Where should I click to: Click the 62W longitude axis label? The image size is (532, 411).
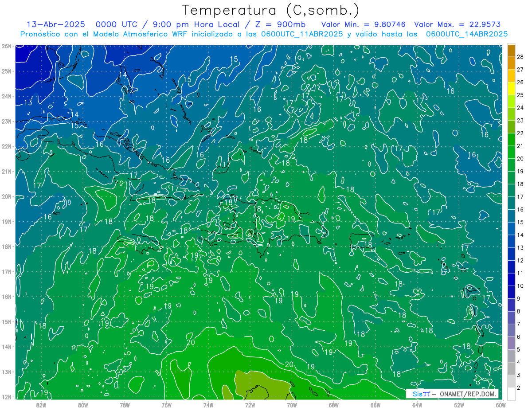pyautogui.click(x=459, y=405)
